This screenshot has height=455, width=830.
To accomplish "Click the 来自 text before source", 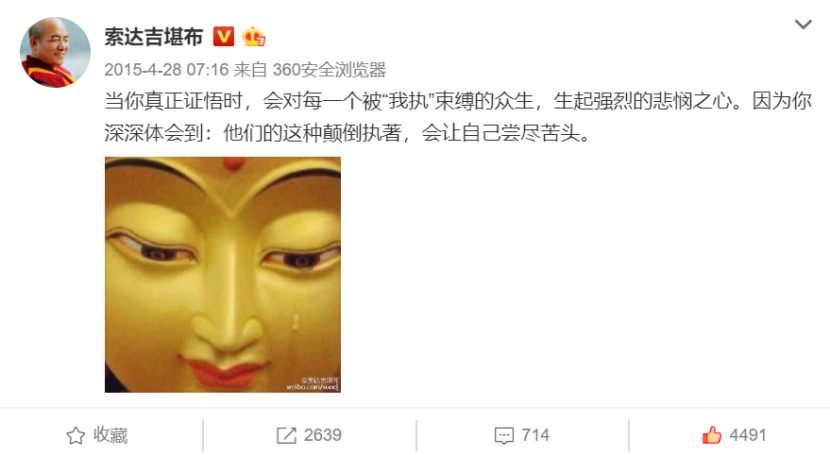I will (250, 70).
